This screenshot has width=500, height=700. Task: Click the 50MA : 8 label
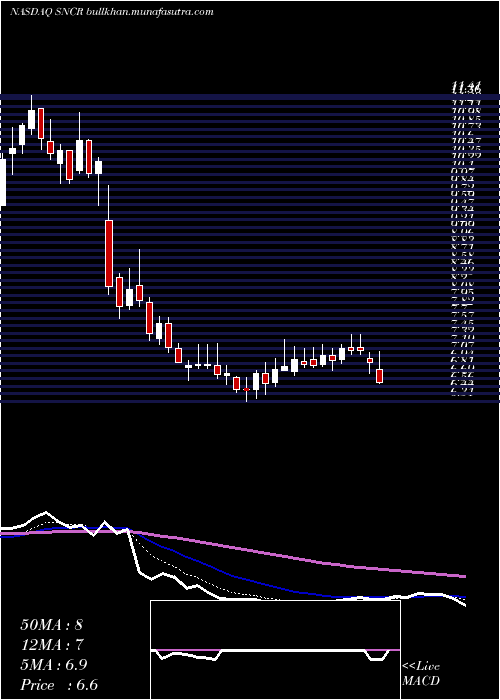(51, 625)
